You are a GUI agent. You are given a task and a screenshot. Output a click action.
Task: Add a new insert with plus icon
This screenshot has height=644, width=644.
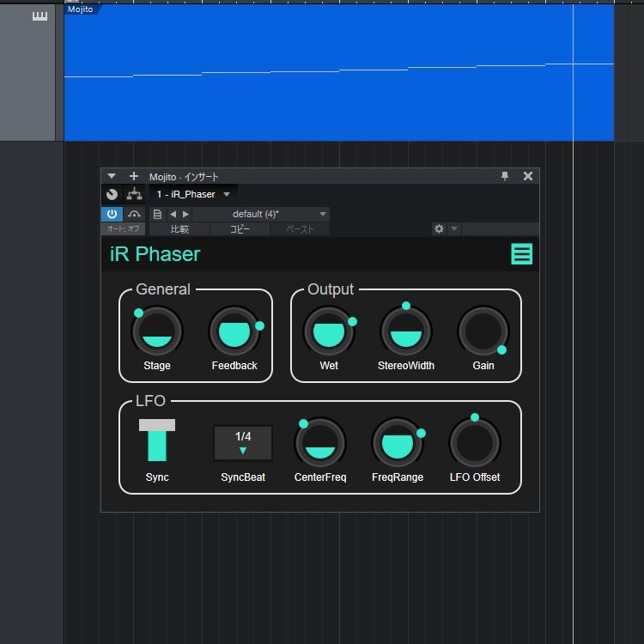pyautogui.click(x=133, y=176)
